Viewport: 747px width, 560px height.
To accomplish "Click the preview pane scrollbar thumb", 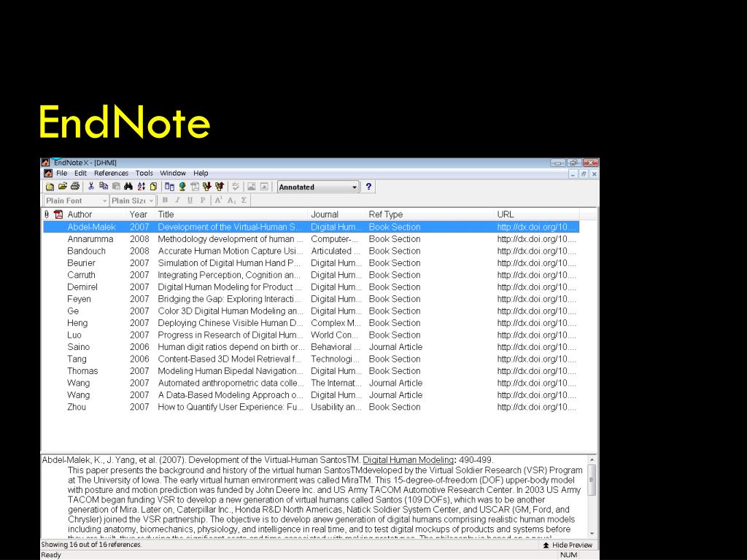I will [592, 480].
